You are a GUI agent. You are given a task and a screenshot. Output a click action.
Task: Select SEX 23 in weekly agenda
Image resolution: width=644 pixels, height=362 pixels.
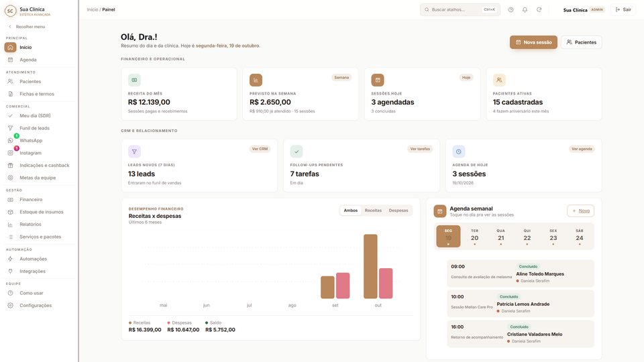click(x=553, y=236)
